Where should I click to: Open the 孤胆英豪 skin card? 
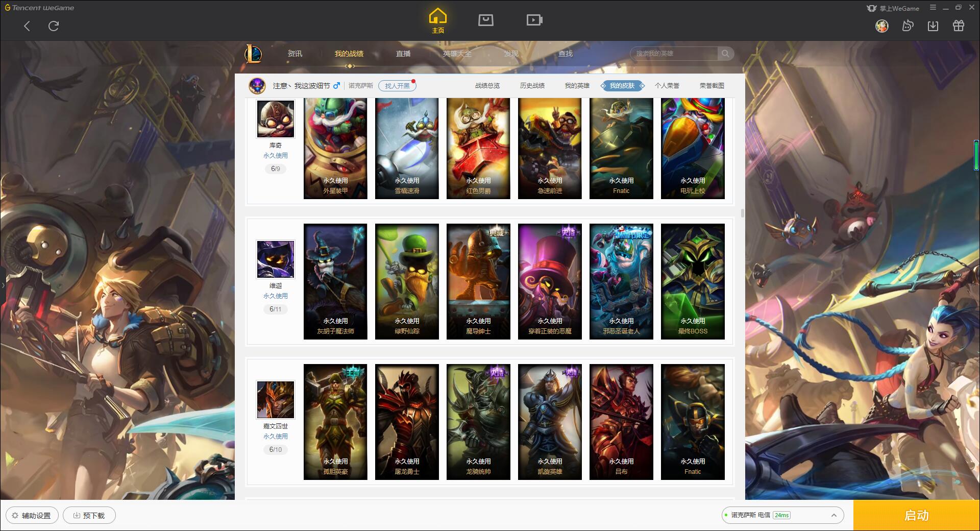tap(335, 422)
